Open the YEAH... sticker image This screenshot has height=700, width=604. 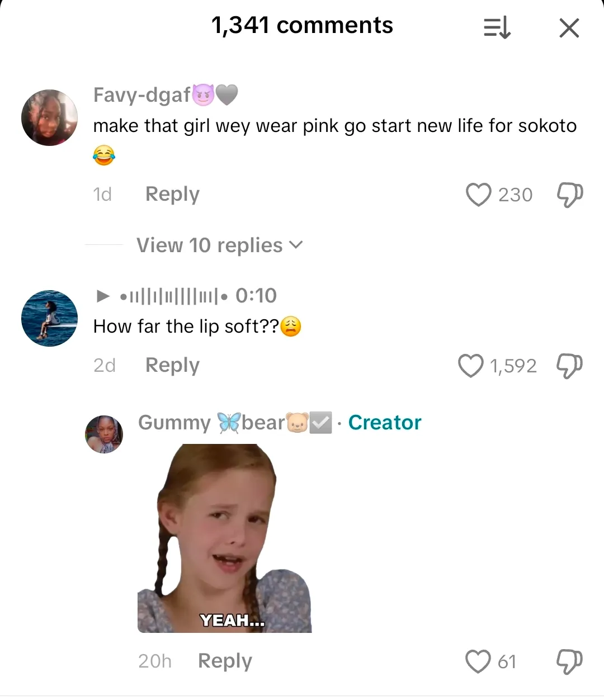click(x=224, y=538)
